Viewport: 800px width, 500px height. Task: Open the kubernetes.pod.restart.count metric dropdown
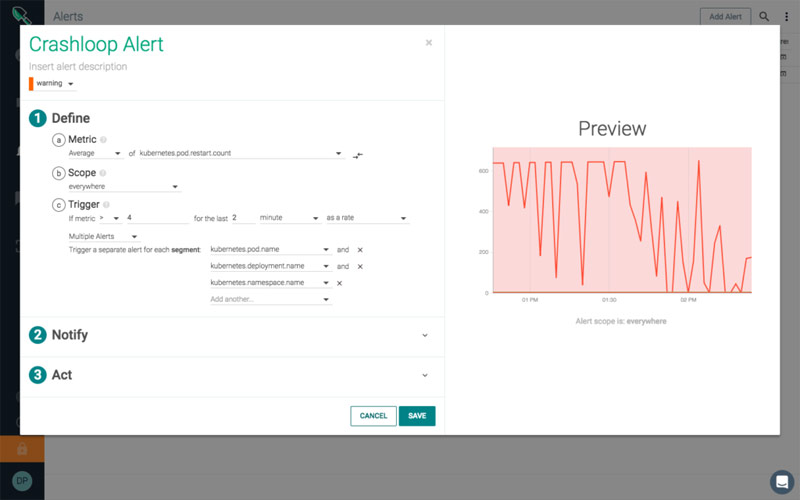pos(241,153)
